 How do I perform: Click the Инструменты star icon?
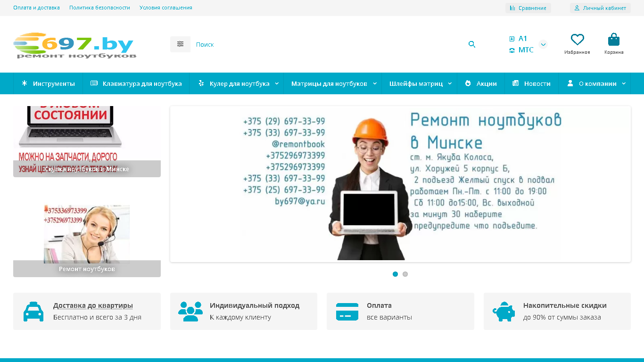(25, 83)
